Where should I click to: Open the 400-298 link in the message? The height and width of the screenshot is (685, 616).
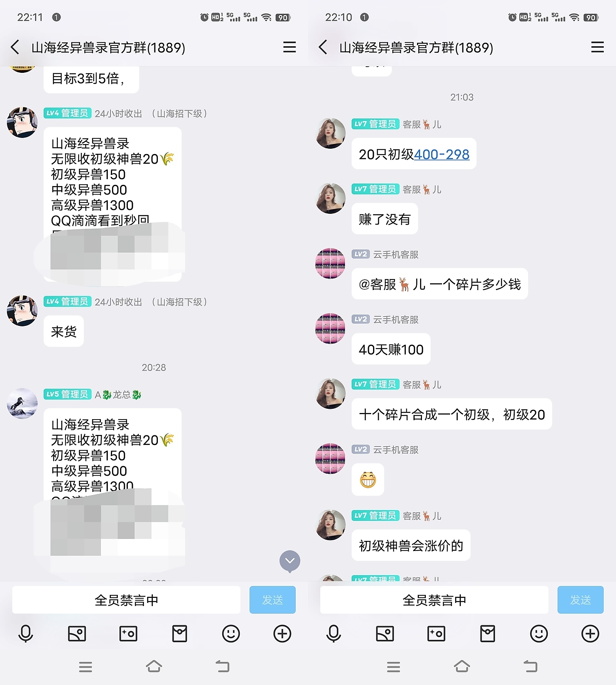(x=442, y=154)
